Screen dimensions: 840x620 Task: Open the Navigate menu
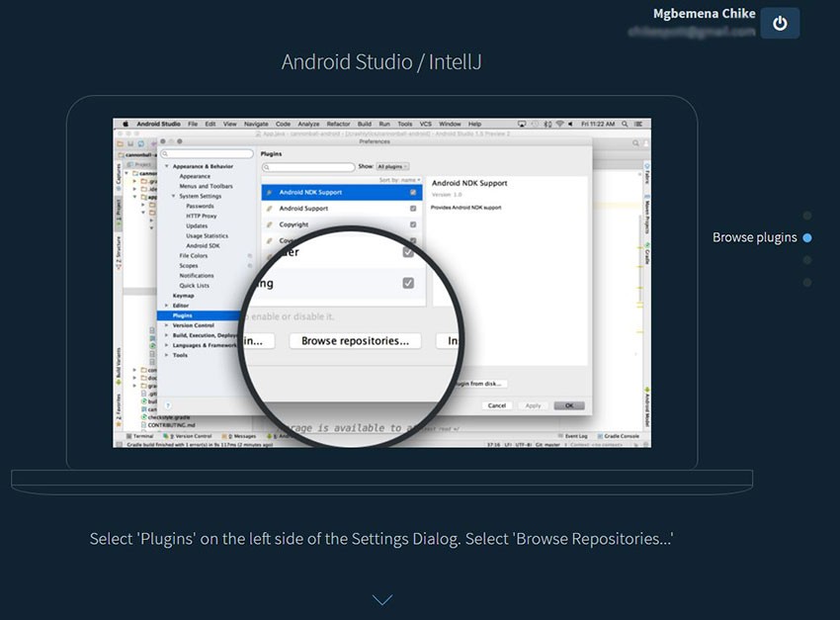(256, 124)
